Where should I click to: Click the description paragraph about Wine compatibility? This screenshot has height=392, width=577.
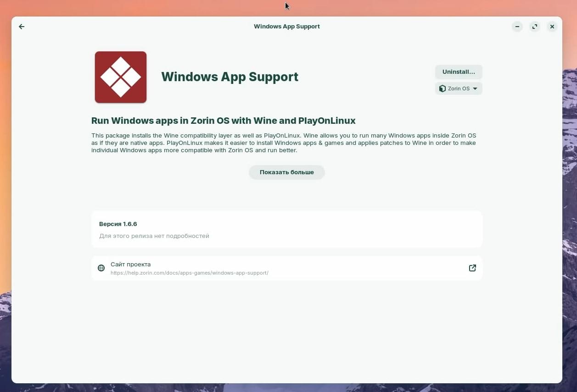[284, 143]
